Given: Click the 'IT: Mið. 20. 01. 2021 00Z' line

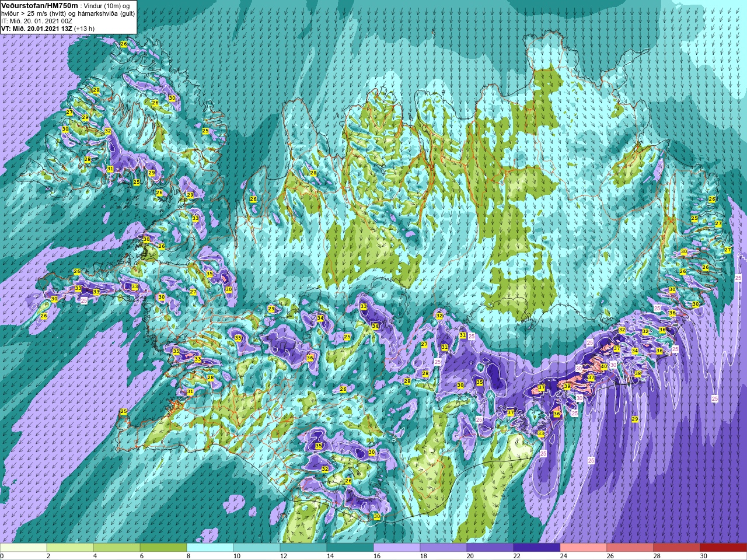Looking at the screenshot, I should coord(37,20).
